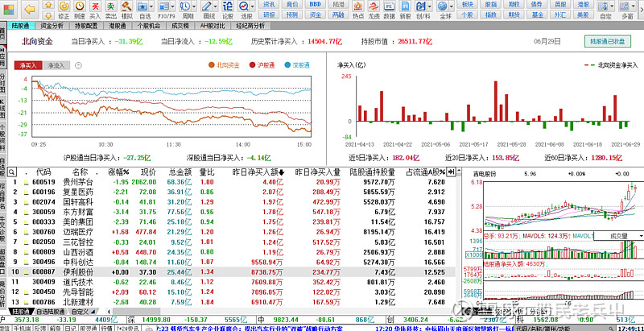Image resolution: width=644 pixels, height=331 pixels.
Task: Click the 吉电股份 K-line chart thumbnail
Action: (563, 205)
